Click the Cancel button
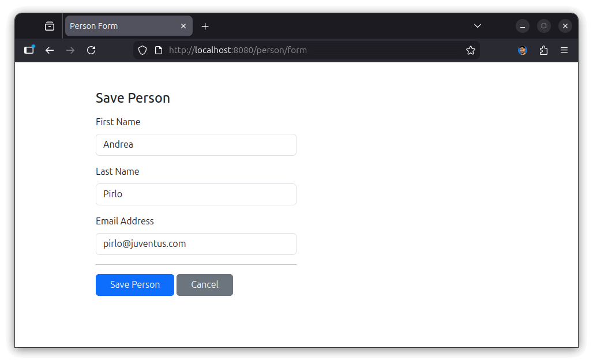This screenshot has width=593, height=364. [205, 285]
